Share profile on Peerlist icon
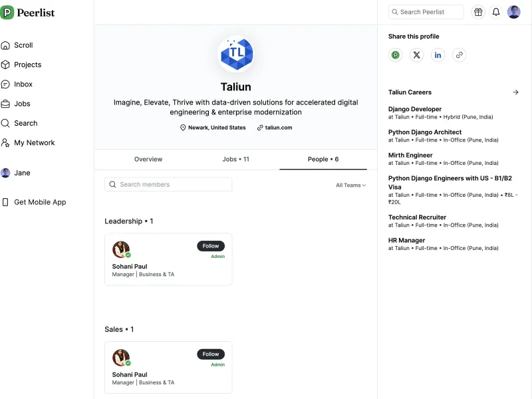Screen dimensions: 532x399 tap(395, 55)
